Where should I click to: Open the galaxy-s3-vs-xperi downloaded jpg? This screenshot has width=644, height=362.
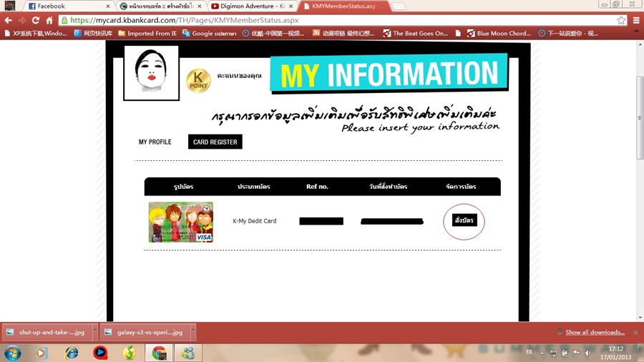pyautogui.click(x=145, y=332)
